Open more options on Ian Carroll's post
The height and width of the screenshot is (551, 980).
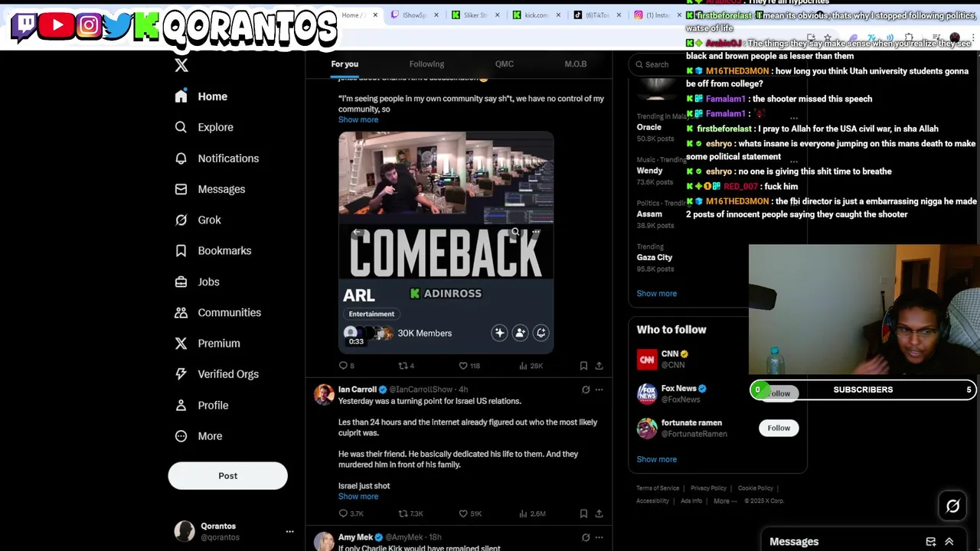coord(599,390)
